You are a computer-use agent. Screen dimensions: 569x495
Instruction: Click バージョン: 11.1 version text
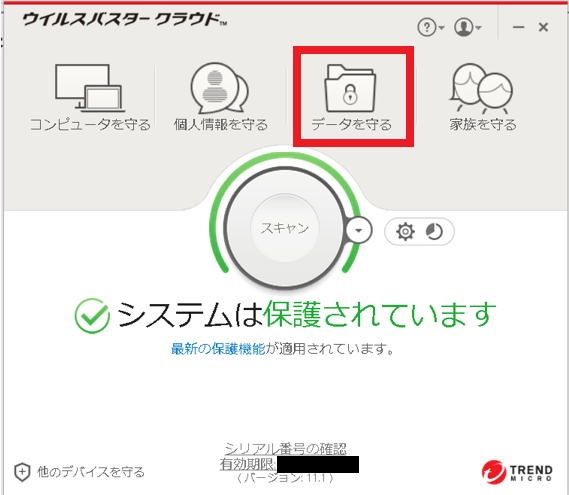284,478
